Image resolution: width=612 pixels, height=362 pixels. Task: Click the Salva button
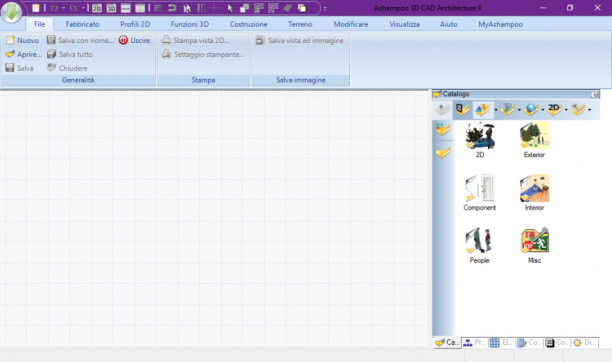[x=20, y=68]
